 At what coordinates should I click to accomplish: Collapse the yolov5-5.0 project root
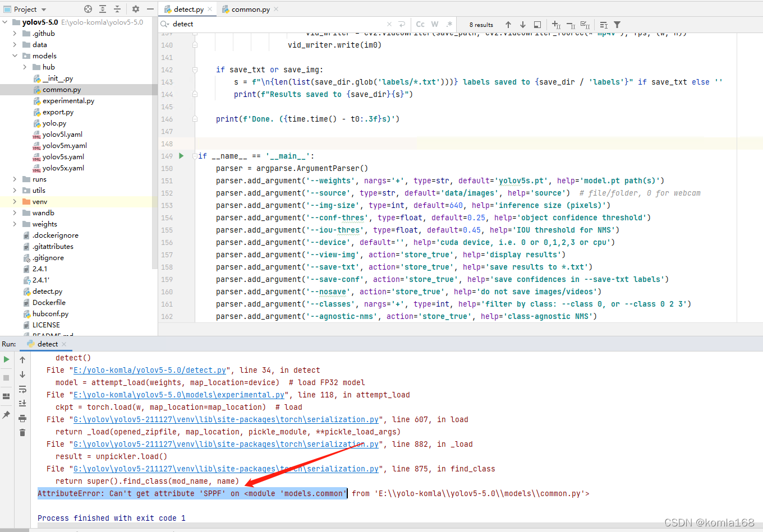coord(6,22)
